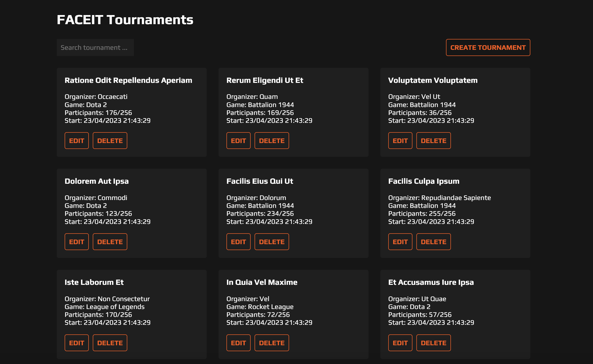
Task: Edit the Voluptatem Voluptatem tournament
Action: click(x=400, y=140)
